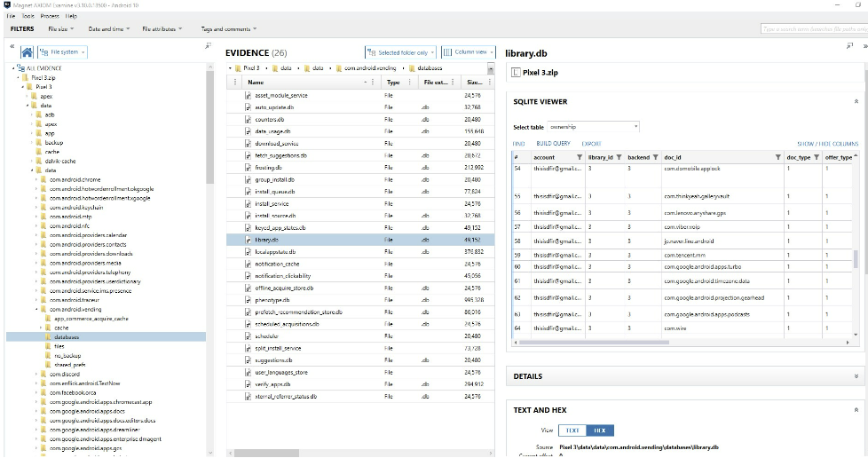Open the File attributes filter

click(162, 28)
